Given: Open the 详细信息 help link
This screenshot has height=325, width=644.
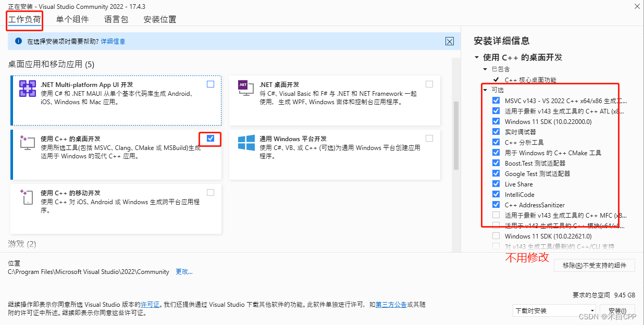Looking at the screenshot, I should (x=113, y=41).
